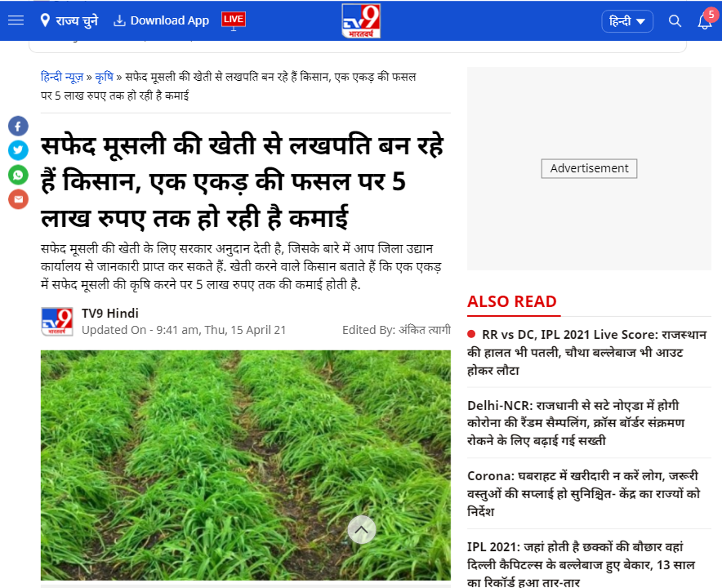
Task: Click the TV9 भारतवर्ष logo
Action: (361, 20)
